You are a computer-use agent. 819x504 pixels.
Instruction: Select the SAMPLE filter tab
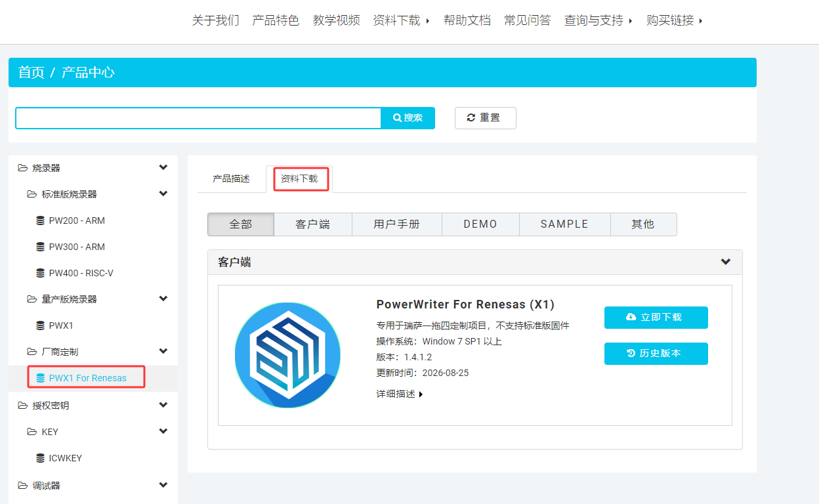(x=565, y=224)
